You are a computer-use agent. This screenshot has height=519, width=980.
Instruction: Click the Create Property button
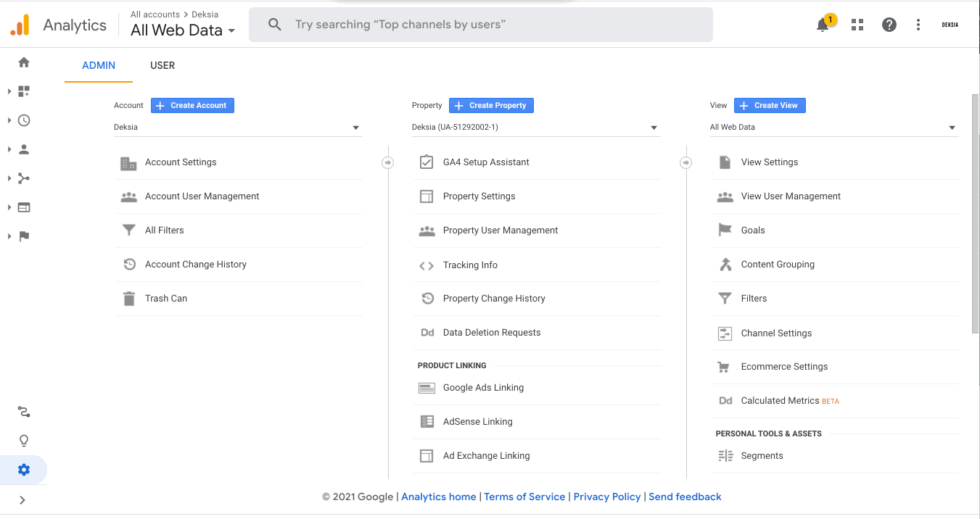(491, 106)
